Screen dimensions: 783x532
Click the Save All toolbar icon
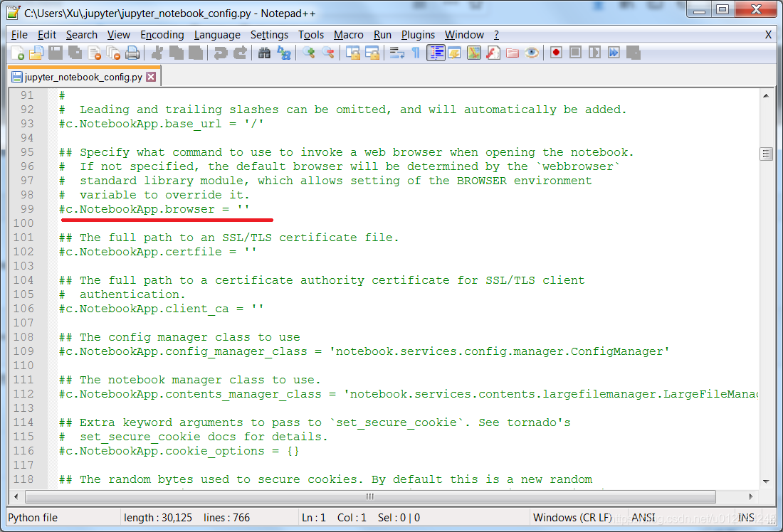(75, 53)
